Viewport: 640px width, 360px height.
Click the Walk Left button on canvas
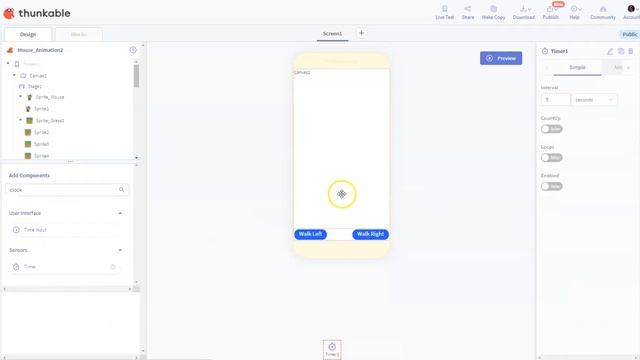pyautogui.click(x=310, y=234)
